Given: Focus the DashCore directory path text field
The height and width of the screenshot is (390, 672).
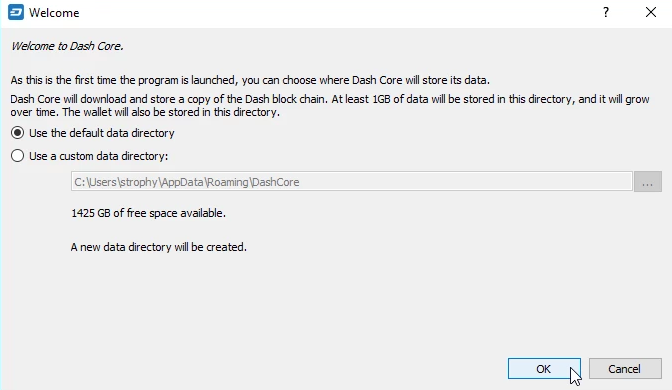Looking at the screenshot, I should [351, 182].
